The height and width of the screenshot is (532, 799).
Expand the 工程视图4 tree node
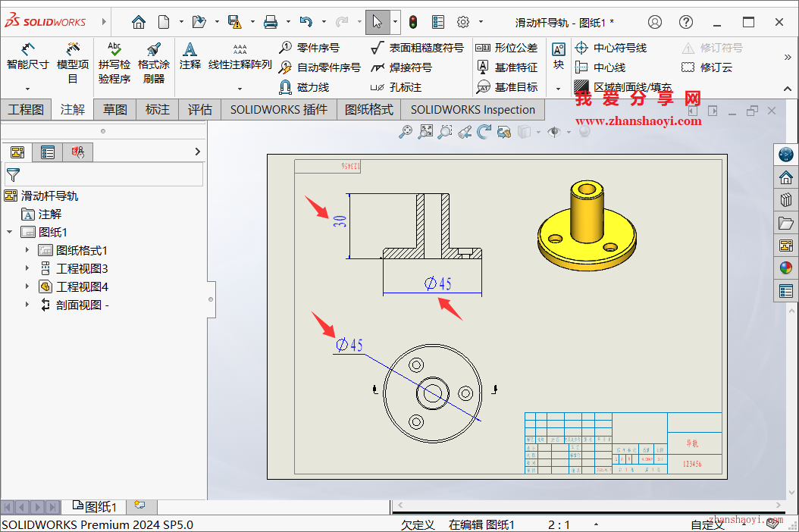27,286
